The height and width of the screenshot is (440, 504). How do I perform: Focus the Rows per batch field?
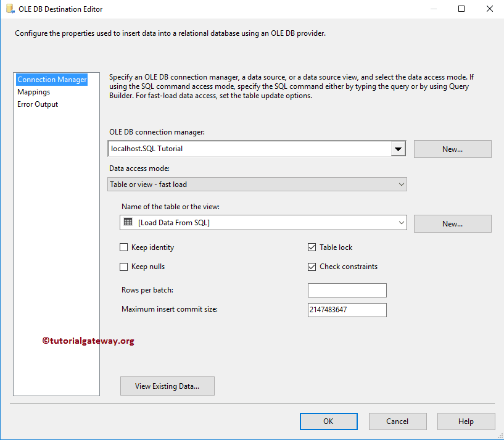[x=347, y=291]
